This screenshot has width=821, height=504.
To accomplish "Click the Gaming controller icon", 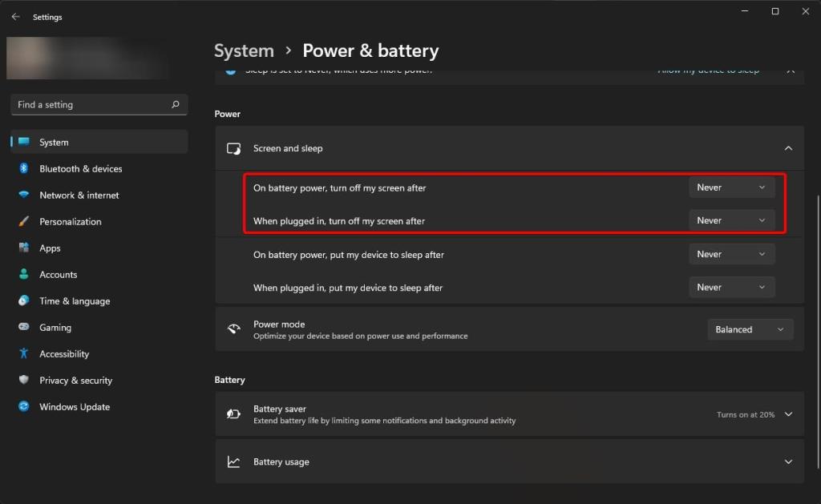I will point(23,327).
